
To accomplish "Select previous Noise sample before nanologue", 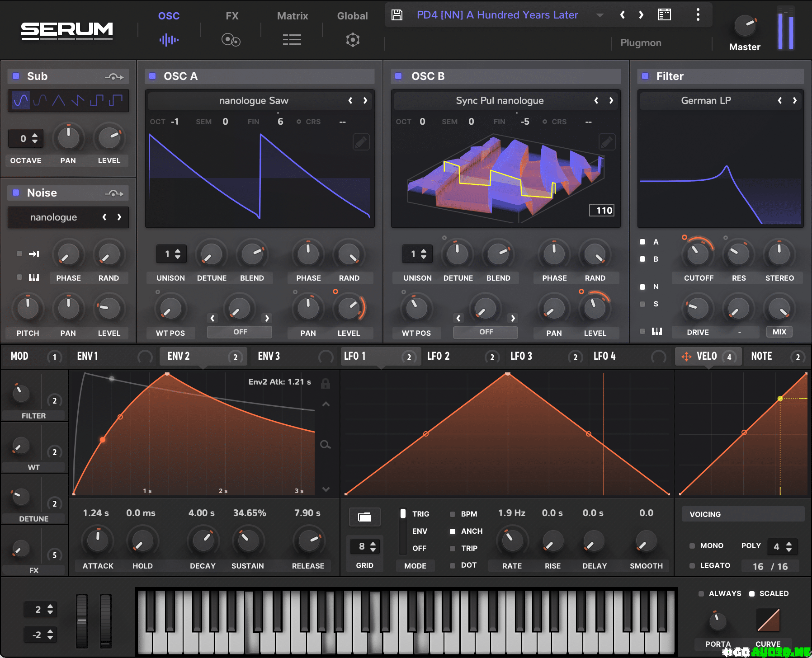I will [x=104, y=217].
